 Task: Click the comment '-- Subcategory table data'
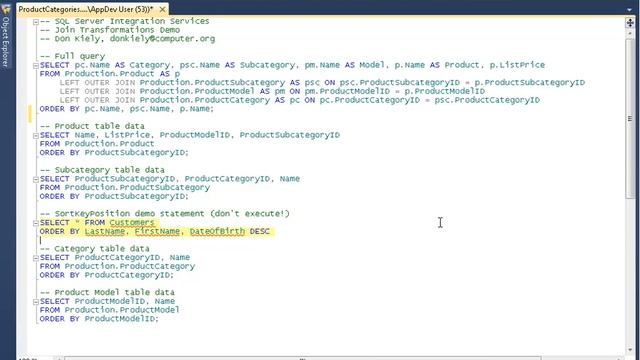point(102,170)
